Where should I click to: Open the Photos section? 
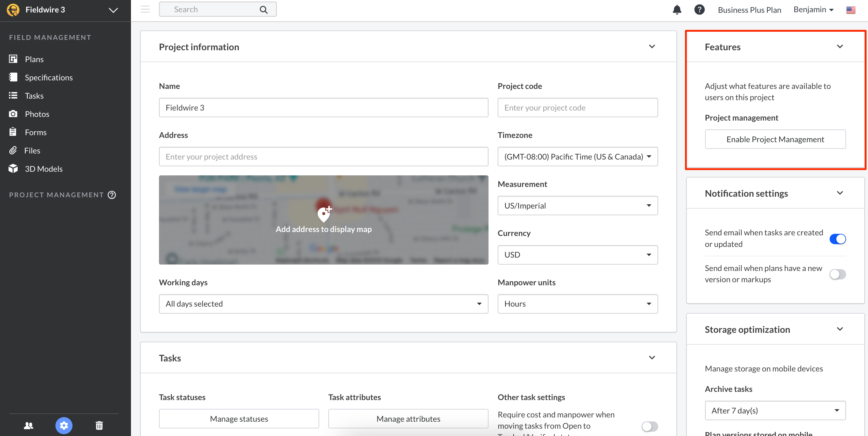click(x=37, y=114)
